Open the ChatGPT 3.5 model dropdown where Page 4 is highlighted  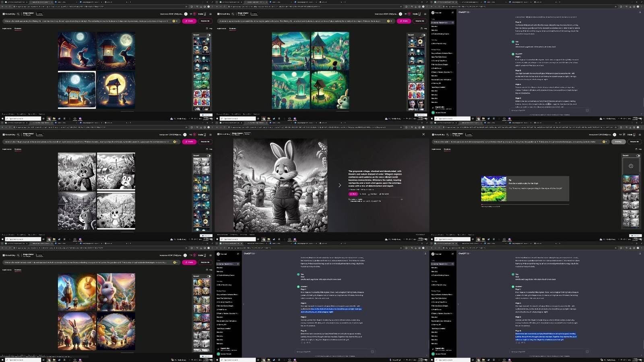[x=463, y=254]
